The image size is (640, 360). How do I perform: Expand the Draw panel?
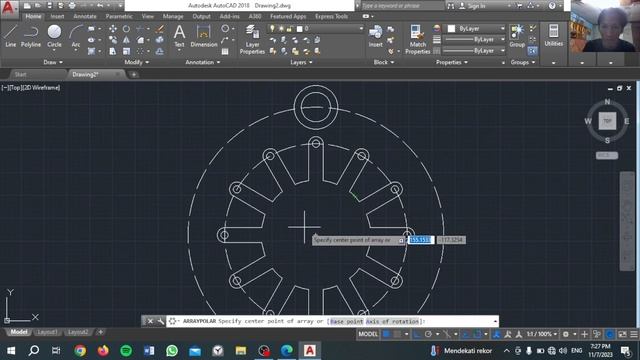pos(53,62)
